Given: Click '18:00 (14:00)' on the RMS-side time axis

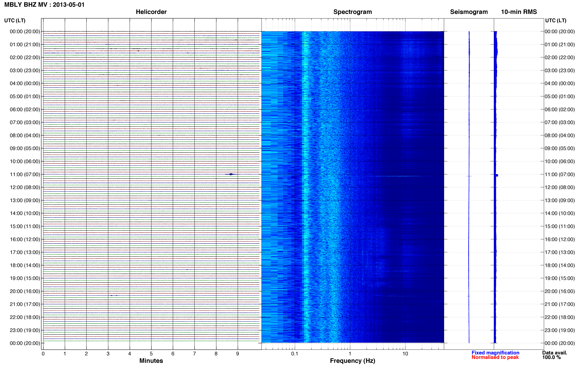Looking at the screenshot, I should click(560, 265).
